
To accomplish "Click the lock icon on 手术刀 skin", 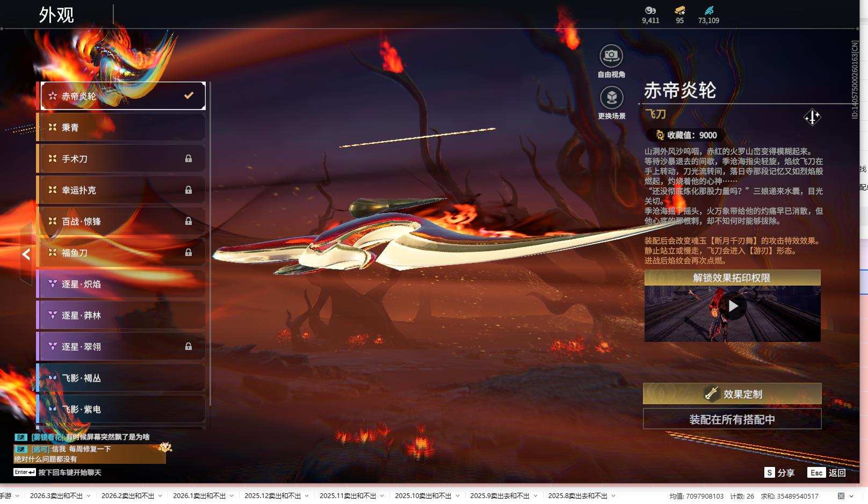I will 189,159.
